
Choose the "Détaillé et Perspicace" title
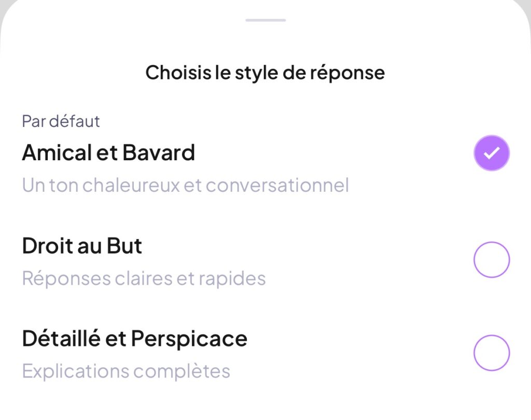pyautogui.click(x=134, y=339)
